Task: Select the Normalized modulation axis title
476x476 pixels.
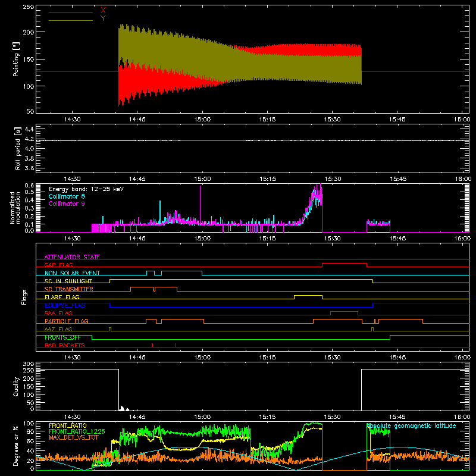Action: pyautogui.click(x=15, y=208)
